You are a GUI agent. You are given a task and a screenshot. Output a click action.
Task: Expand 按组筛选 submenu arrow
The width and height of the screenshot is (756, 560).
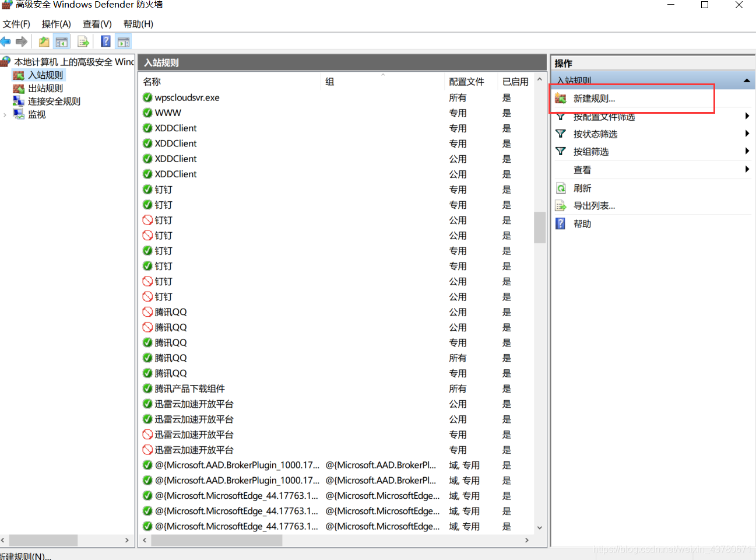747,151
